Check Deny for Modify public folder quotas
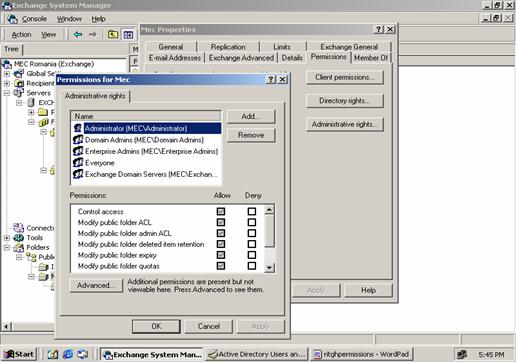Screen dimensions: 516x362 252,266
